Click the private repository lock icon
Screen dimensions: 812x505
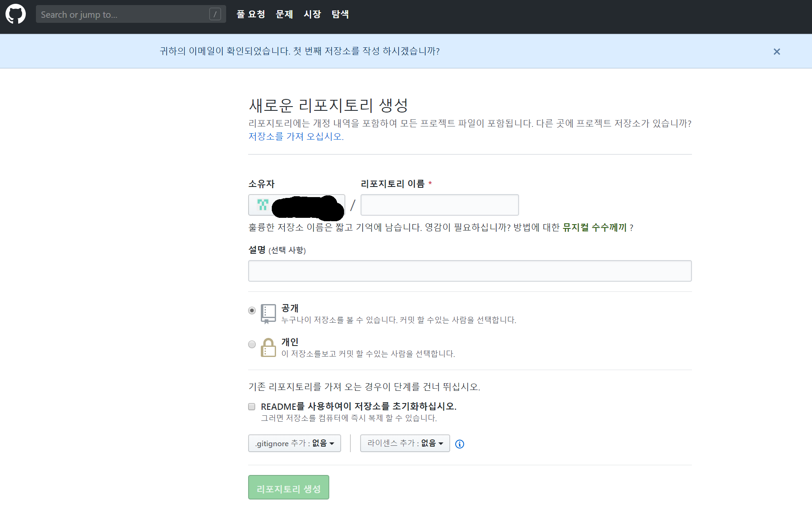click(268, 348)
